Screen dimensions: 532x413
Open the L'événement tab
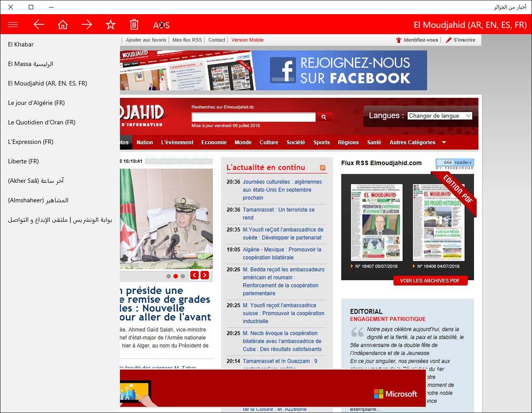177,143
